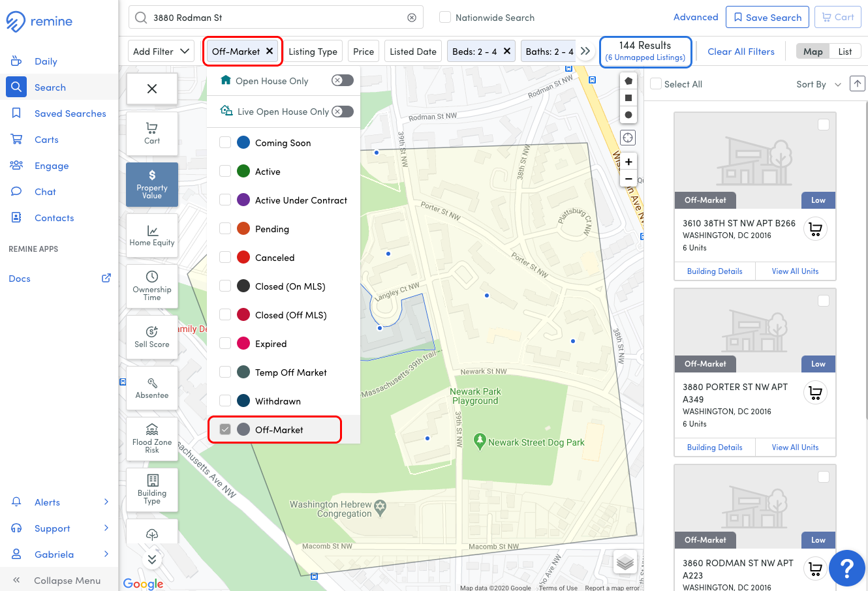Check Canceled status
Viewport: 868px width, 591px height.
pyautogui.click(x=225, y=257)
